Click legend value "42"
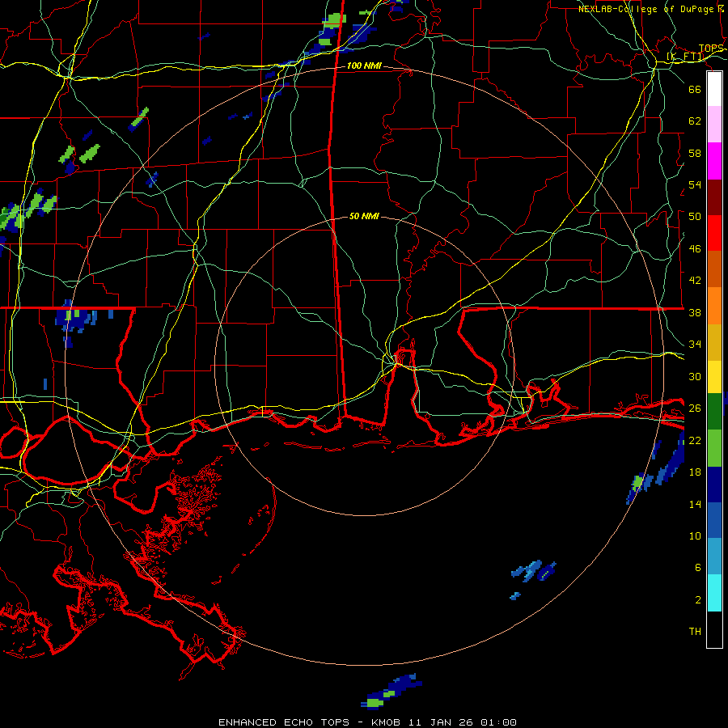The image size is (728, 728). 695,281
